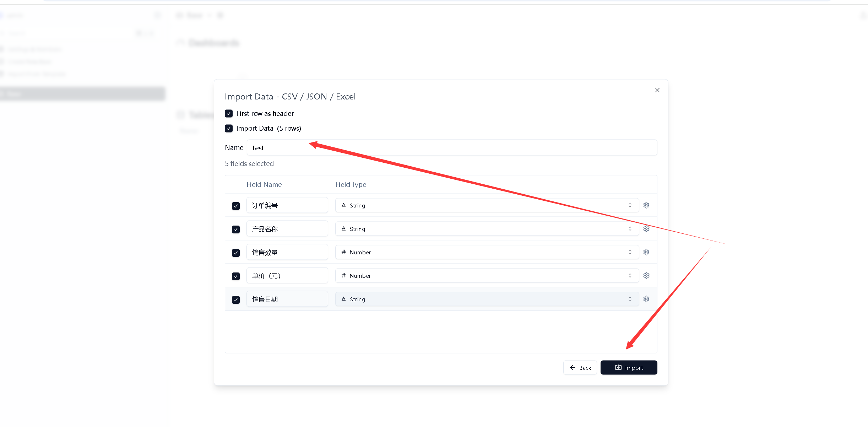Open settings gear for 单价（元）field
Screen dimensions: 868x427
646,276
